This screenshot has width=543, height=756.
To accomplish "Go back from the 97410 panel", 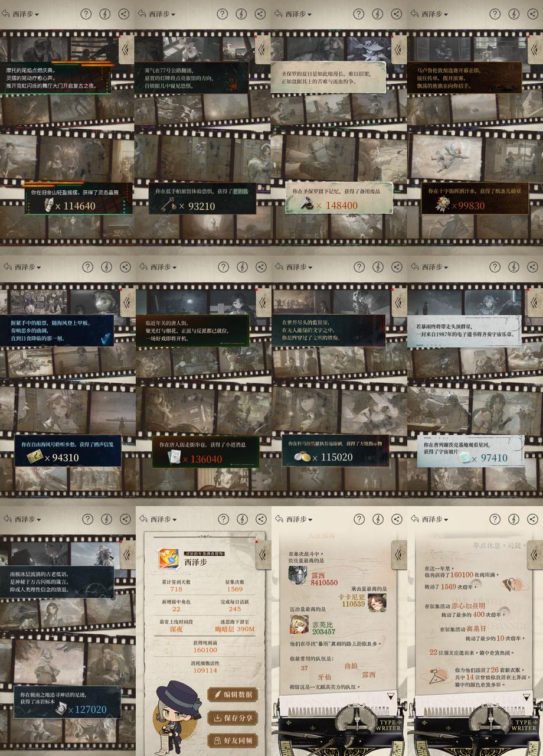I will coord(414,266).
